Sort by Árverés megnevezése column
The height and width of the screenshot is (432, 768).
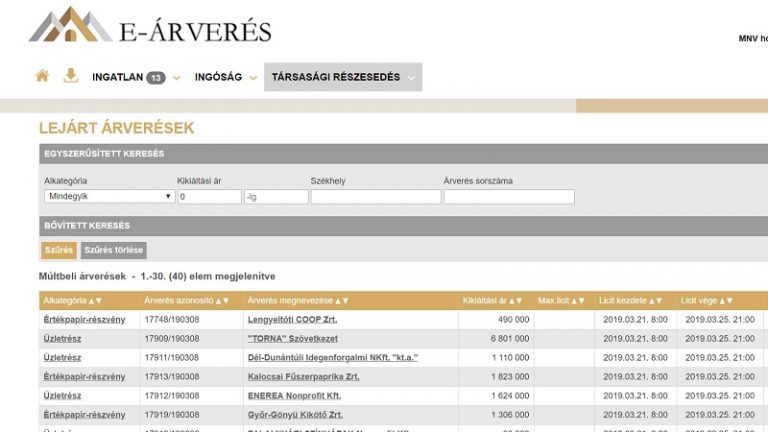(298, 301)
